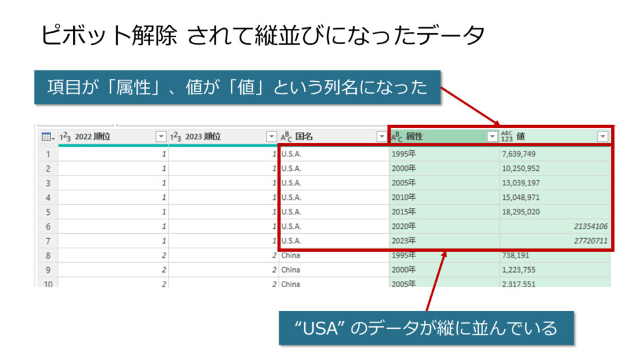Click the ABC123 type icon for 値 column

(508, 136)
